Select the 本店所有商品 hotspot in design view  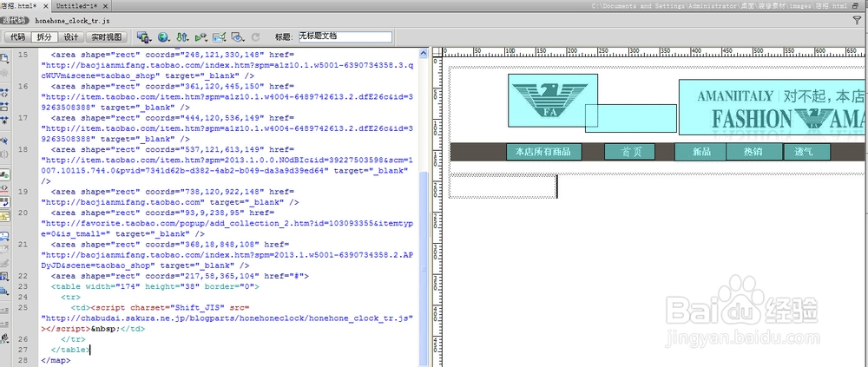[x=543, y=152]
